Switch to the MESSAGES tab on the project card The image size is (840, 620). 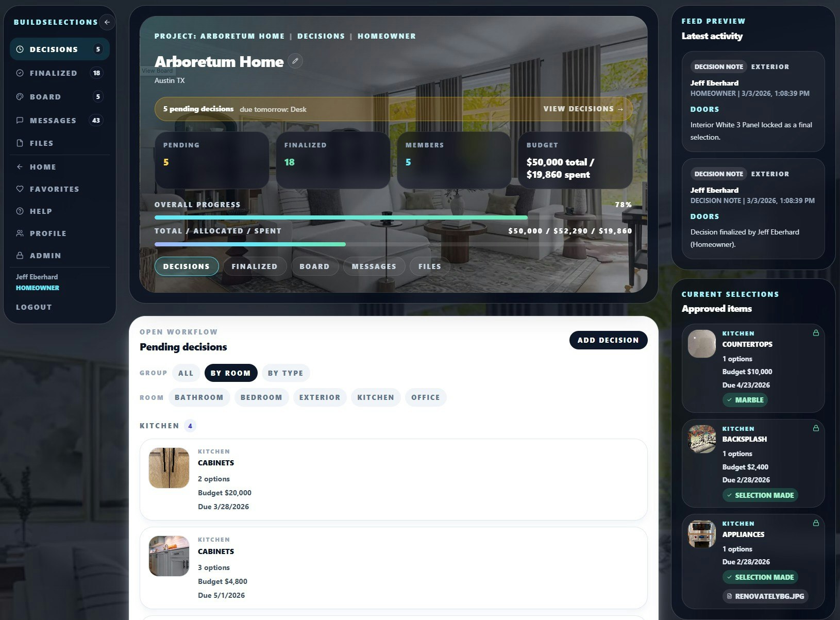[x=374, y=266]
